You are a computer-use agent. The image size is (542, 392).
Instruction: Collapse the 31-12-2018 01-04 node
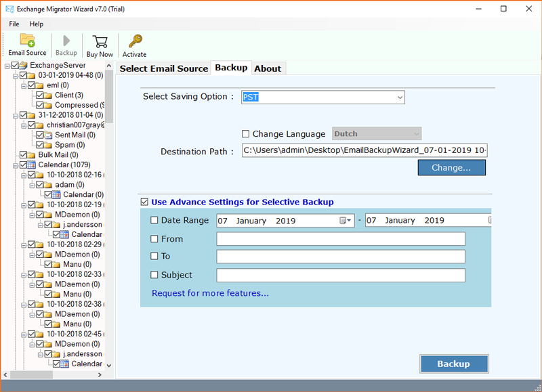pos(15,115)
